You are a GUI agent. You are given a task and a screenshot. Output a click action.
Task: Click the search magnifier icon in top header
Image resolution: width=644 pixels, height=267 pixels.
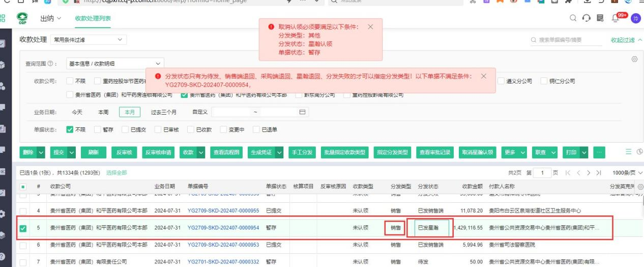573,18
